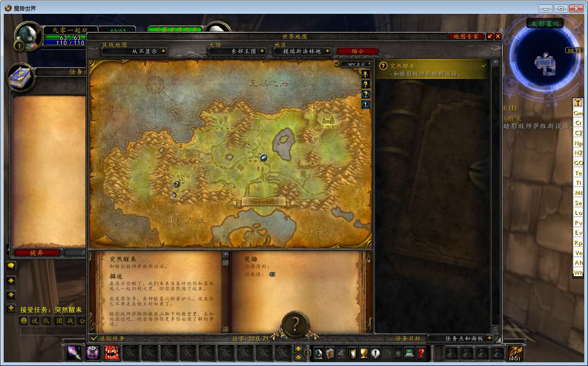Click the yellow exclamation map filter icon
Screen dimensions: 588x366
click(x=365, y=74)
